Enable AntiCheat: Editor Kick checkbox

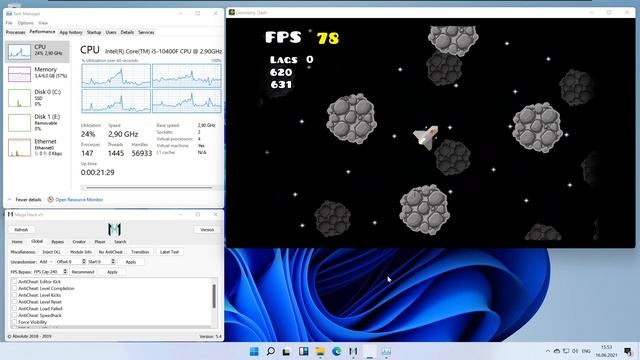click(14, 282)
